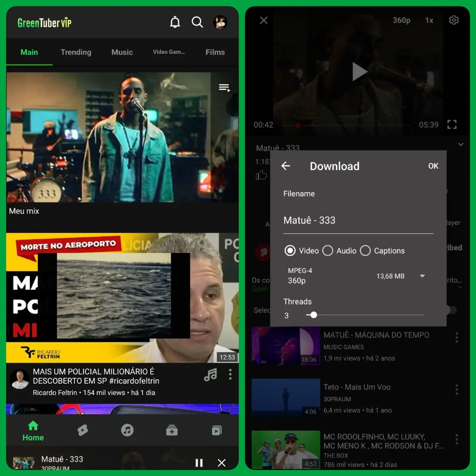
Task: Switch to the Films tab
Action: (215, 52)
